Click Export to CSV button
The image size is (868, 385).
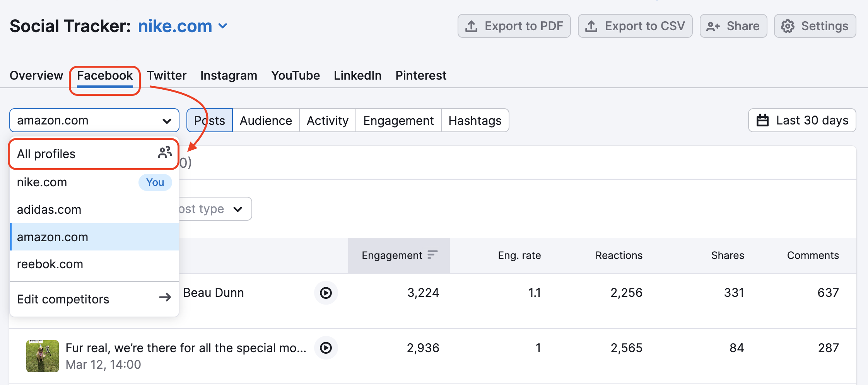tap(635, 26)
